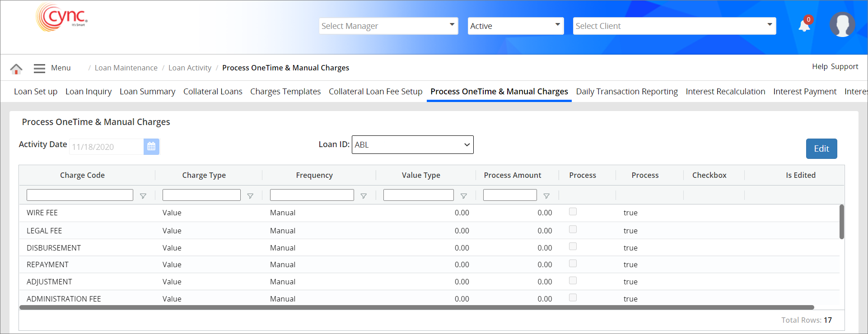Tick the Process checkbox for WIRE FEE
Screen dimensions: 868x334
click(x=573, y=212)
